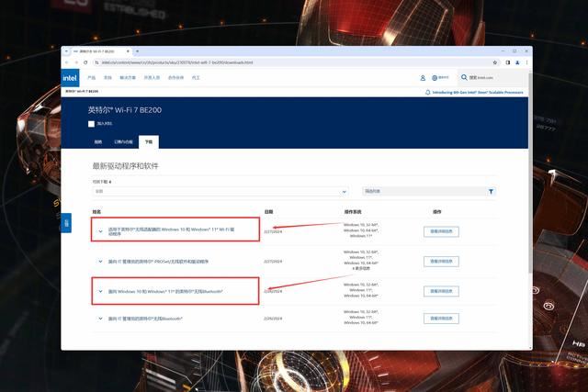This screenshot has height=392, width=588.
Task: Click the magnifier search icon in Intel header
Action: (x=463, y=78)
